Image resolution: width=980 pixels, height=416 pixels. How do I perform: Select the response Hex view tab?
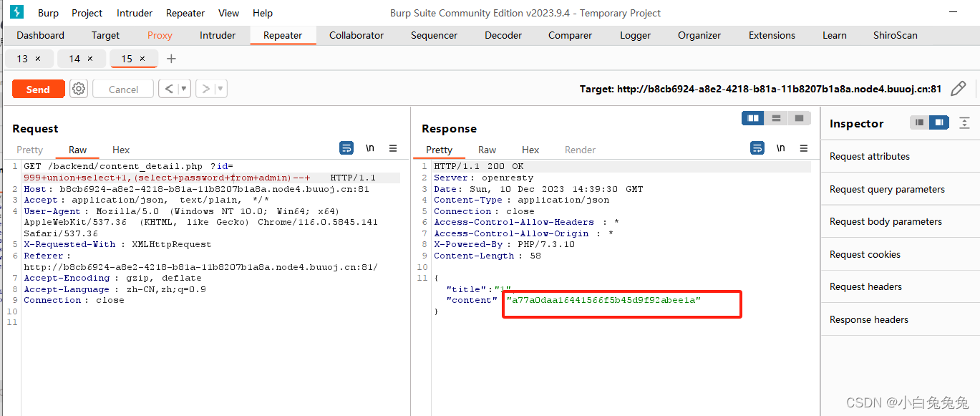tap(530, 150)
